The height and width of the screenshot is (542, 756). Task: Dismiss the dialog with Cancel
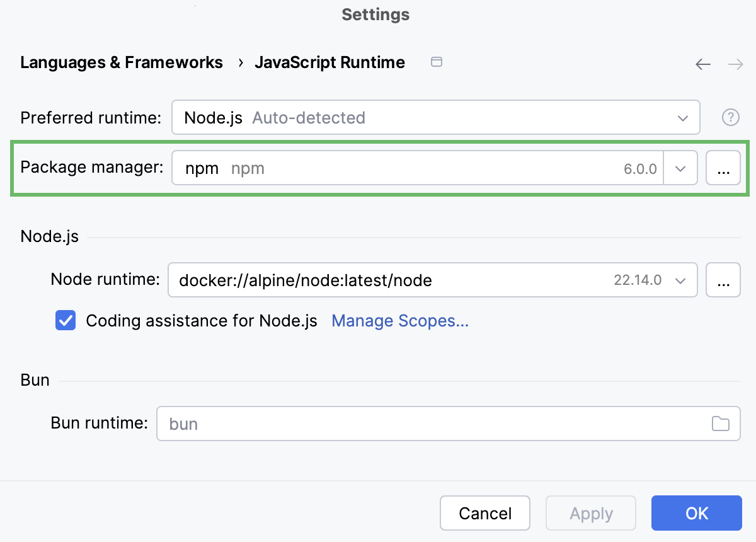[484, 513]
